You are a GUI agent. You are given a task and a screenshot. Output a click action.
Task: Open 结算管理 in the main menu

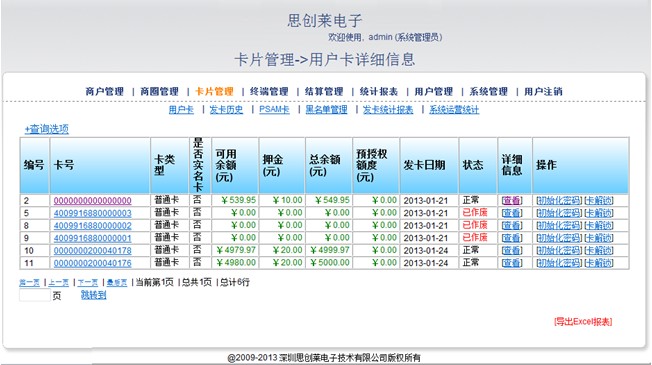click(324, 91)
